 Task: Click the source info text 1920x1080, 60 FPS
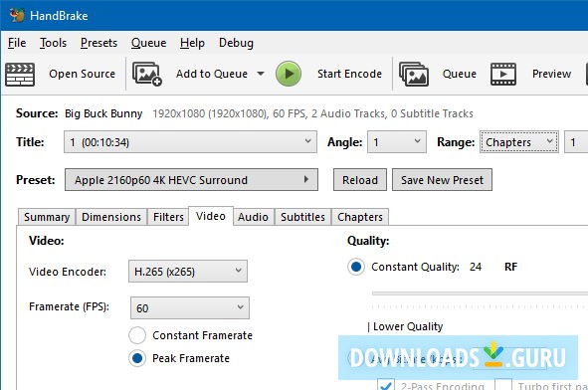(312, 113)
